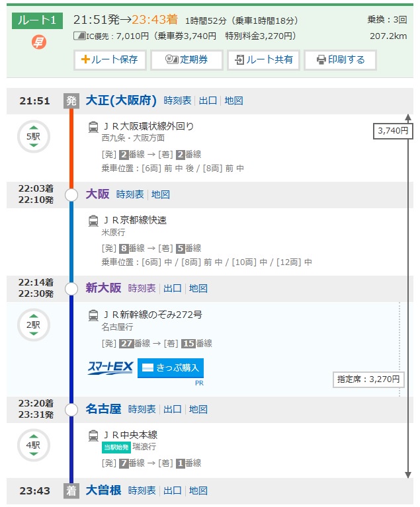
Task: Save route with ルート保存 button
Action: 110,59
